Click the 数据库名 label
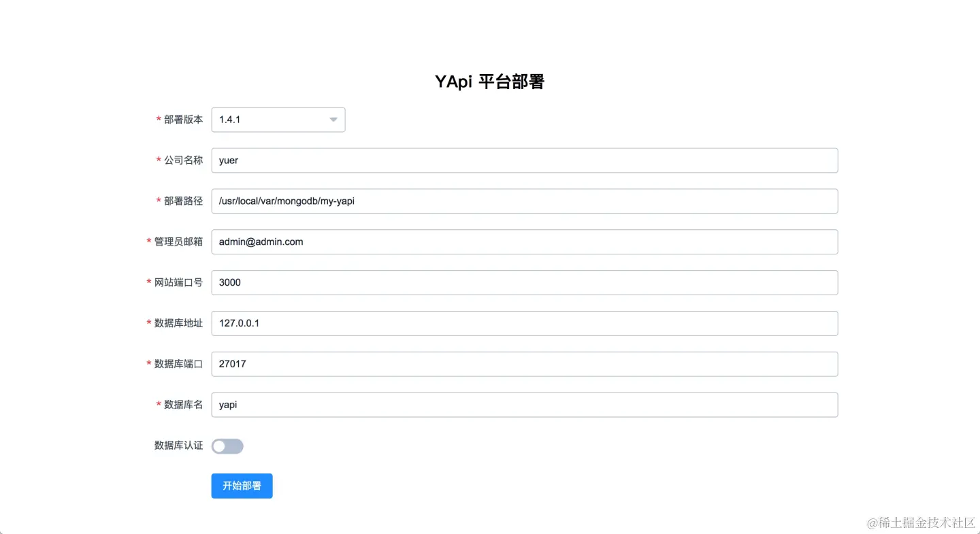This screenshot has width=980, height=534. [183, 405]
